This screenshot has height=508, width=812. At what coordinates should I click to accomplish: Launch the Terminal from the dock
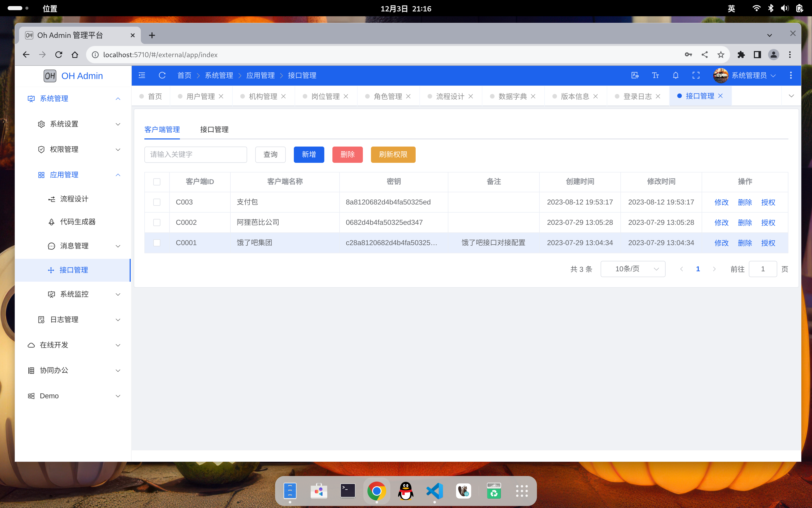pos(348,491)
